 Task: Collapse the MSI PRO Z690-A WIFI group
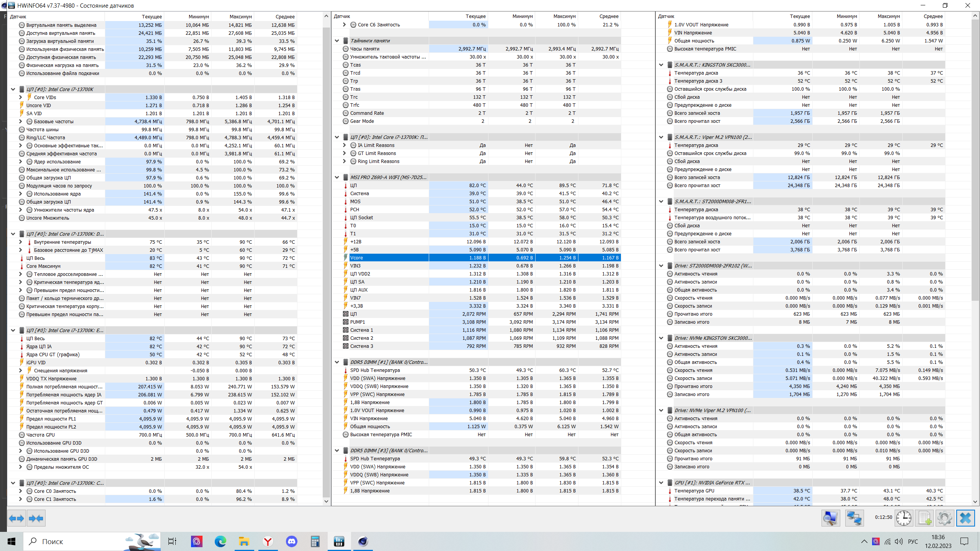point(337,177)
